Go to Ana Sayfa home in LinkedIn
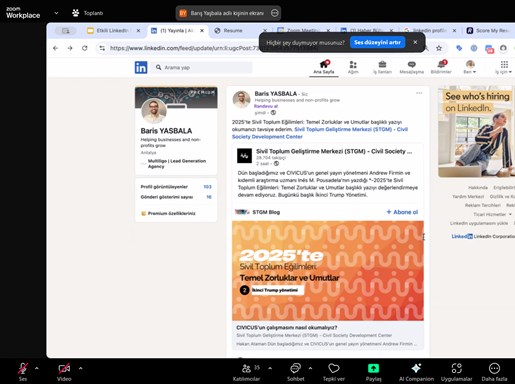 pos(324,67)
